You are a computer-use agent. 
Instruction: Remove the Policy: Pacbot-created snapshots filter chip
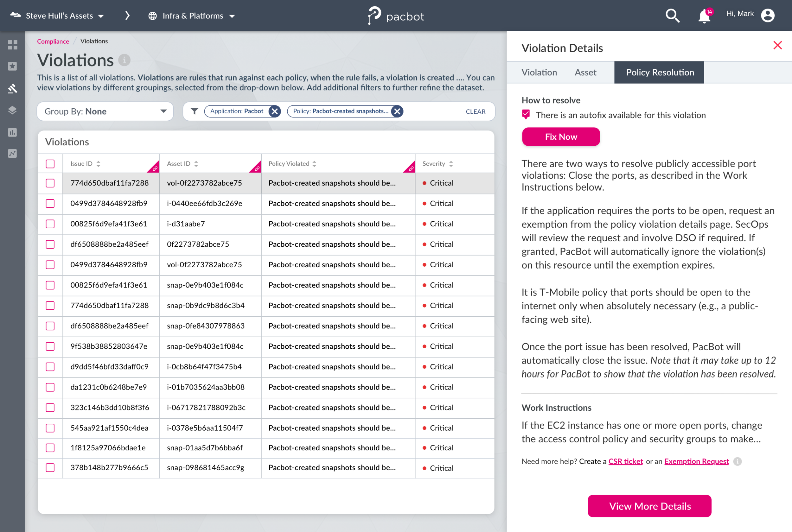click(x=397, y=111)
